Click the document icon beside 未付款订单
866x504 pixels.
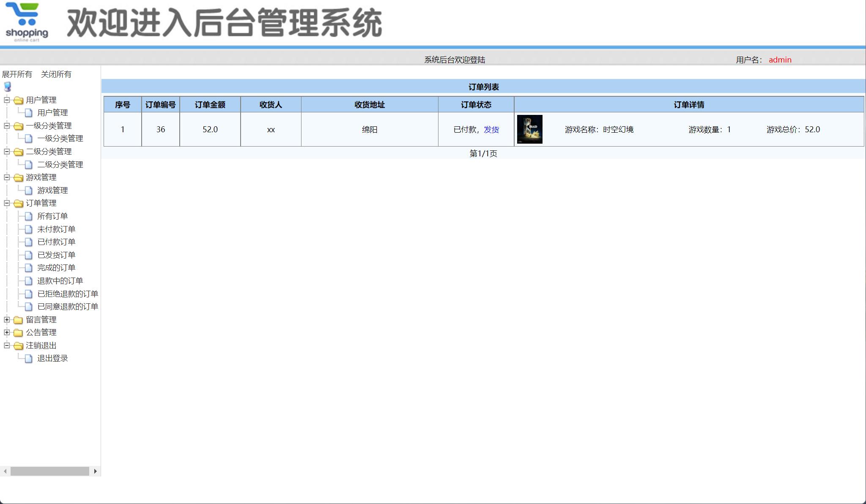(28, 229)
